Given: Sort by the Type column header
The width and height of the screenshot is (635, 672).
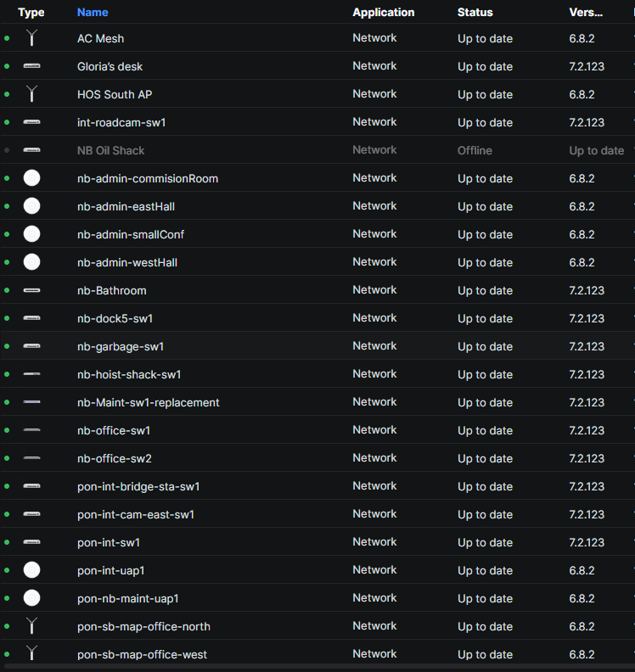Looking at the screenshot, I should [x=31, y=13].
